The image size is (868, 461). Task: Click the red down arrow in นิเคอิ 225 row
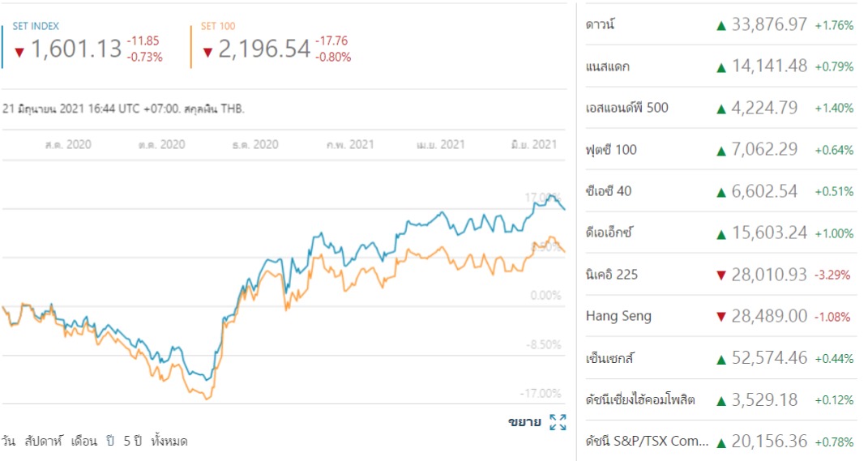pos(720,275)
